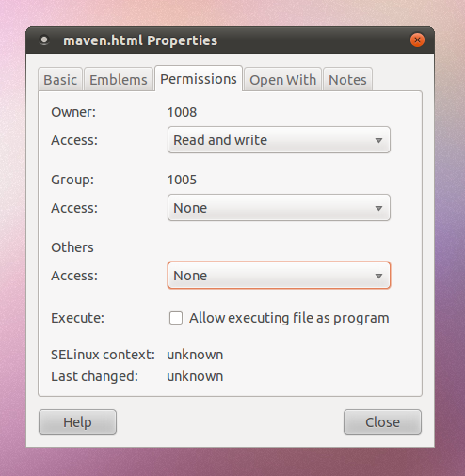Switch to the Basic tab

coord(60,80)
